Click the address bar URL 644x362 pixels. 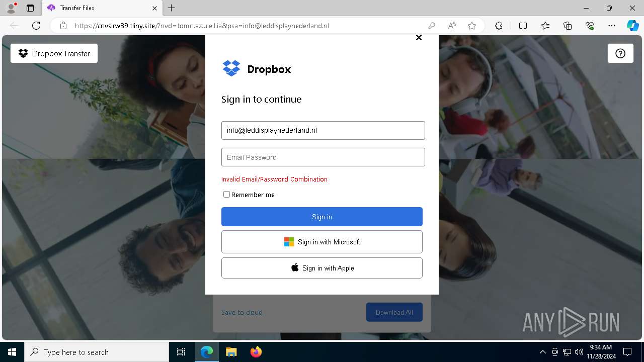tap(202, 26)
